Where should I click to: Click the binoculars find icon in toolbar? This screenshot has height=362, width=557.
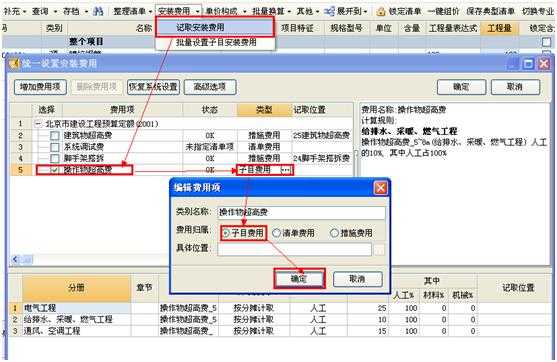98,11
